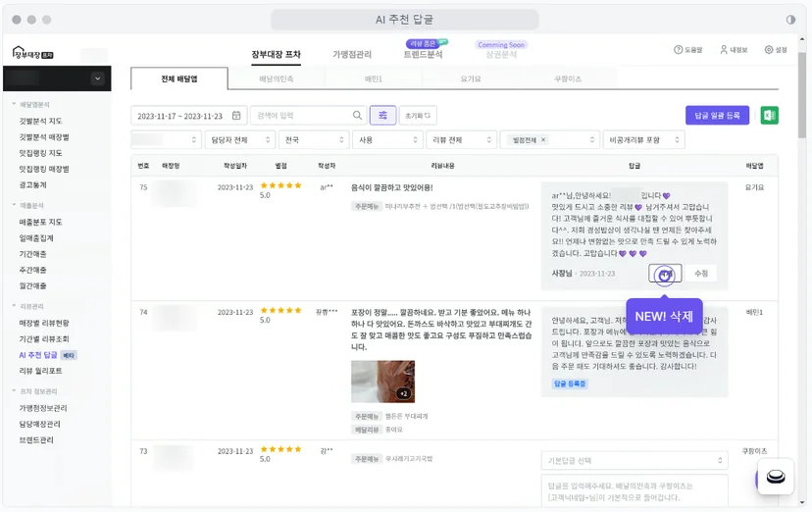Screen dimensions: 812x512
Task: Open the calendar icon in the date range field
Action: pyautogui.click(x=236, y=116)
